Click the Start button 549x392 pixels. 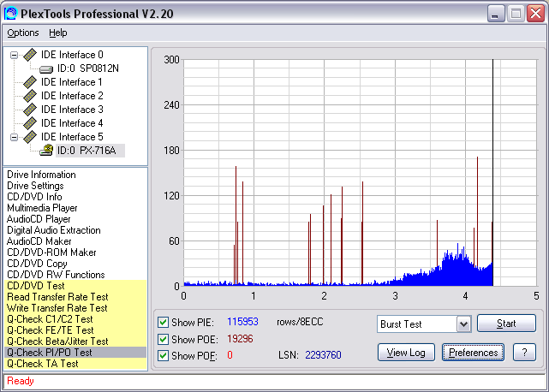pyautogui.click(x=506, y=324)
